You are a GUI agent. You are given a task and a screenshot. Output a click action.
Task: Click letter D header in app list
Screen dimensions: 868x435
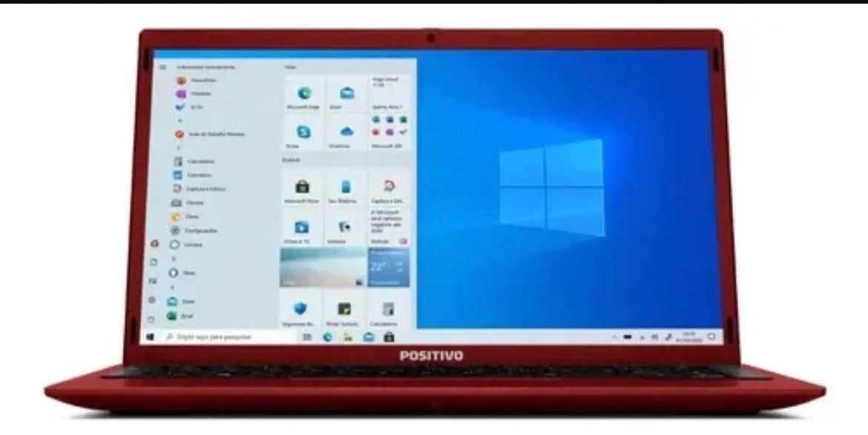coord(174,258)
